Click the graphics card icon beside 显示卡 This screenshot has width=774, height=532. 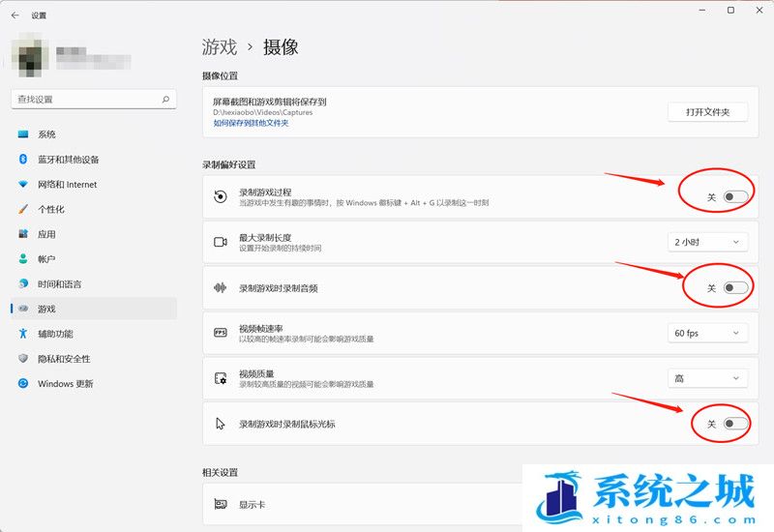221,504
